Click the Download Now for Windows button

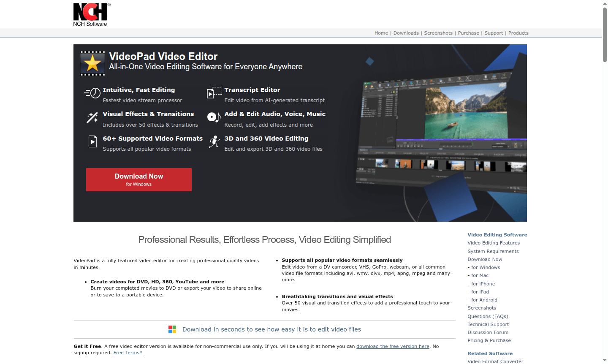coord(138,179)
